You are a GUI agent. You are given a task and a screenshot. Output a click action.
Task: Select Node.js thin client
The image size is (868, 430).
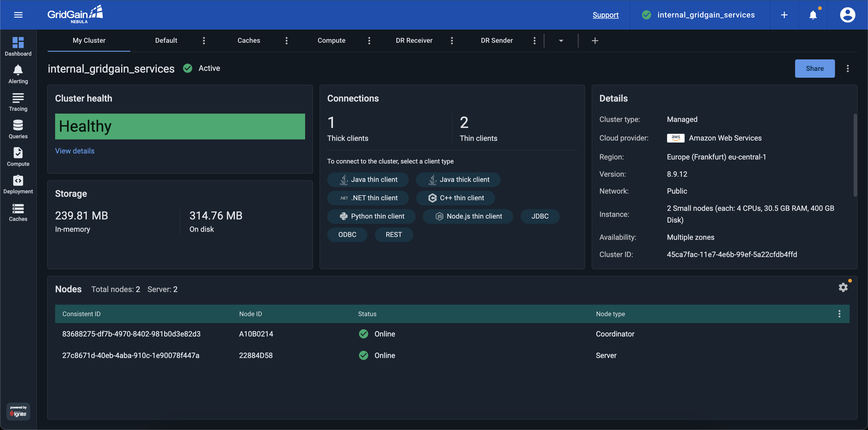coord(468,216)
